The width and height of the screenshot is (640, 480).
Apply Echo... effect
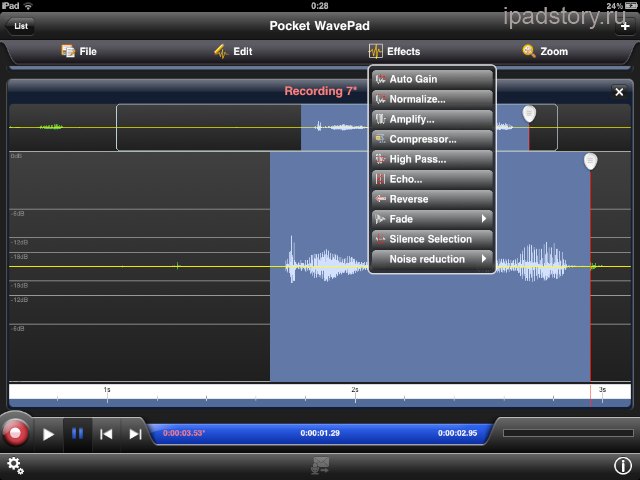[x=432, y=179]
